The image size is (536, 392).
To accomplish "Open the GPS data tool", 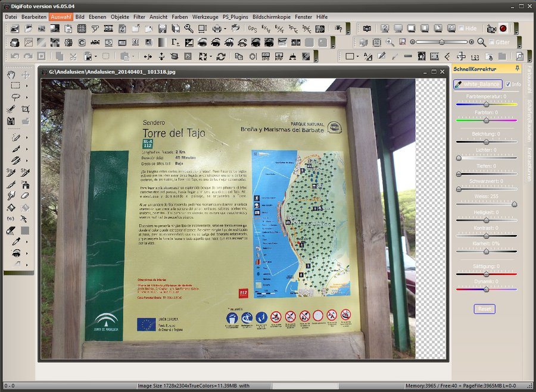I will 253,29.
